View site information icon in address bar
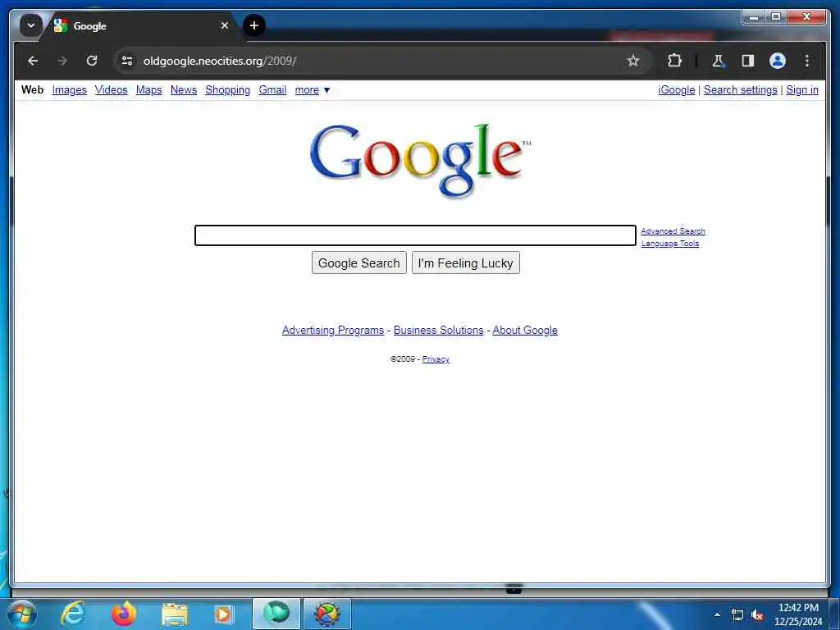The height and width of the screenshot is (630, 840). (127, 61)
